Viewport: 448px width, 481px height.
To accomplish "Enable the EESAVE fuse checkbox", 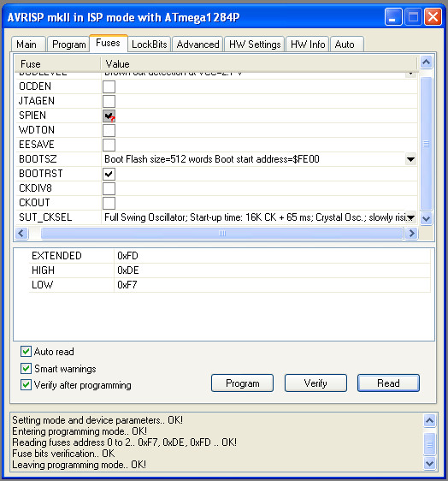I will [x=109, y=145].
